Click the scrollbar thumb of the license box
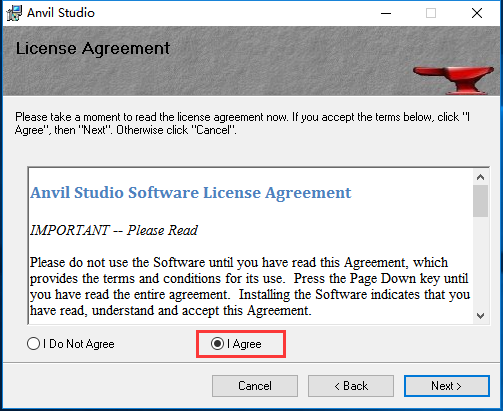This screenshot has height=411, width=503. (x=480, y=201)
